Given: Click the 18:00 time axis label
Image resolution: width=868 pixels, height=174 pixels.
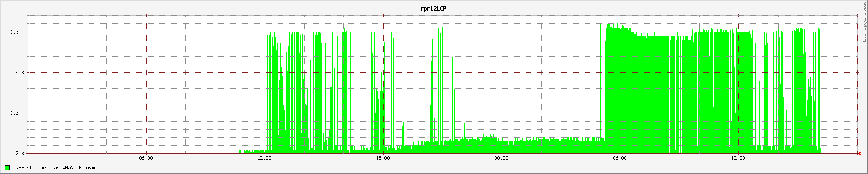Looking at the screenshot, I should 383,158.
